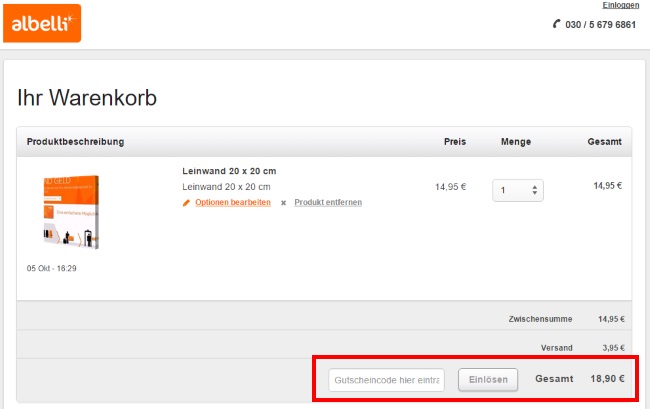Decrease quantity with the down arrow

point(535,194)
